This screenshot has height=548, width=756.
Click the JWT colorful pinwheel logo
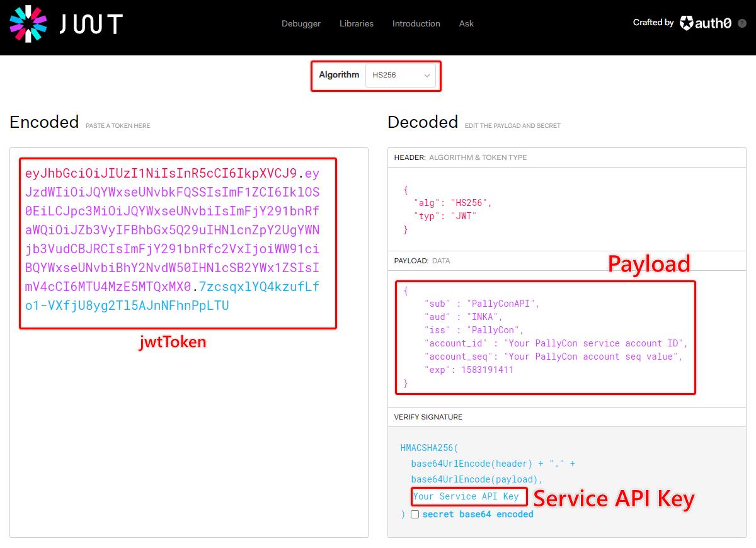[x=28, y=23]
